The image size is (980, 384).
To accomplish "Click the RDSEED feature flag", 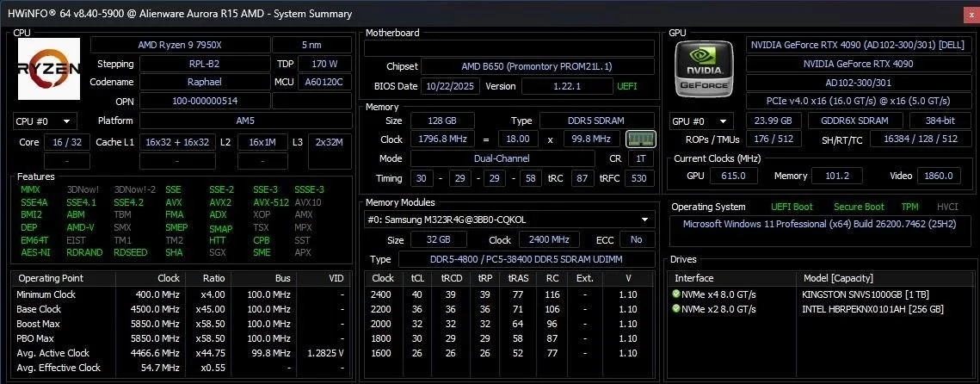I will click(130, 252).
